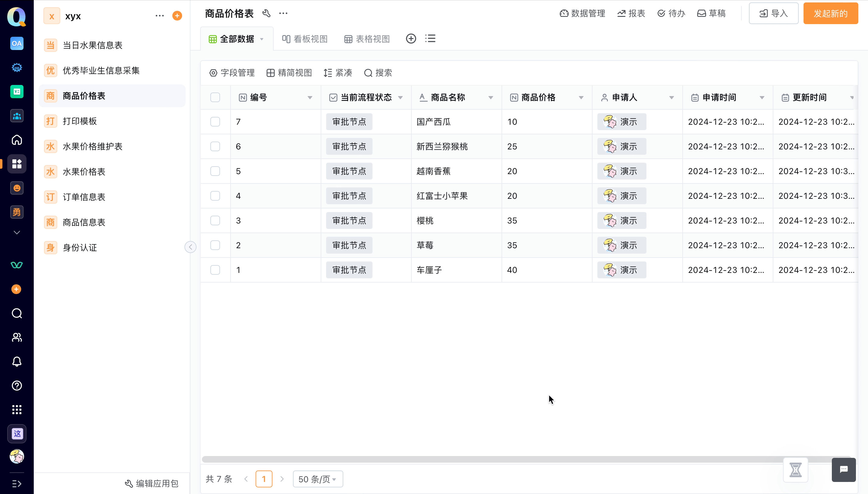This screenshot has width=868, height=494.
Task: Check the row for 红富士小苹果
Action: [x=215, y=196]
